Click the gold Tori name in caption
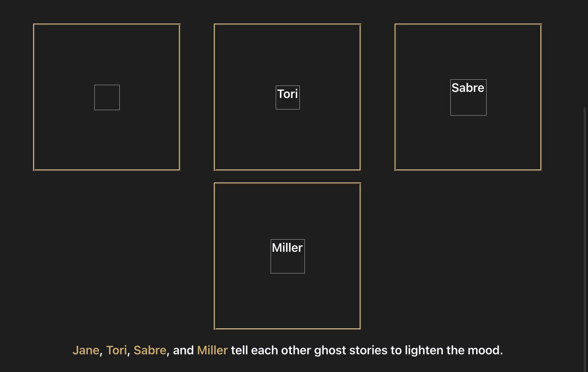The width and height of the screenshot is (588, 372). pyautogui.click(x=116, y=350)
